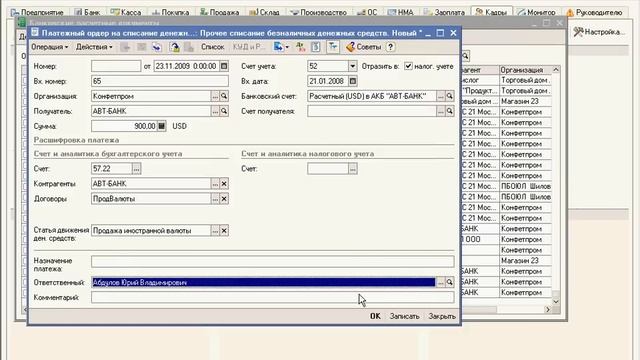This screenshot has width=640, height=360.
Task: Open ellipsis selector for Ответственный field
Action: coord(440,282)
